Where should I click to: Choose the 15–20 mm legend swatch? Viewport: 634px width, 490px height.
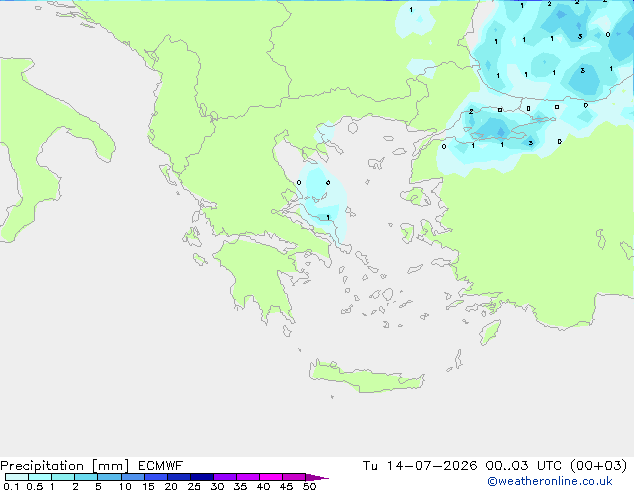tap(156, 477)
